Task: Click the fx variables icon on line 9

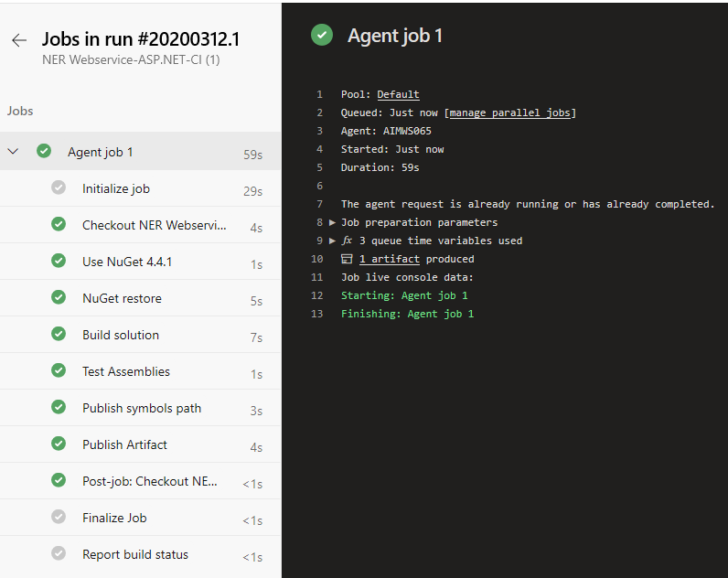Action: 347,241
